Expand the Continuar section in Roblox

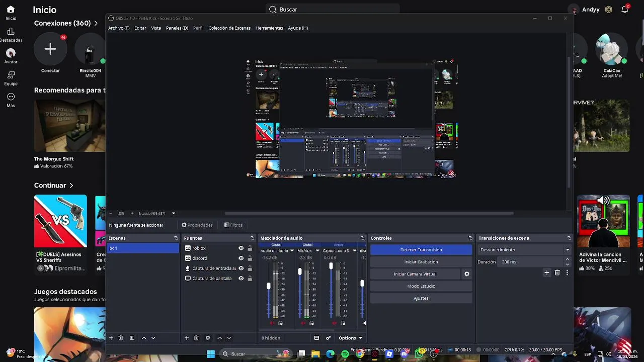pyautogui.click(x=54, y=186)
